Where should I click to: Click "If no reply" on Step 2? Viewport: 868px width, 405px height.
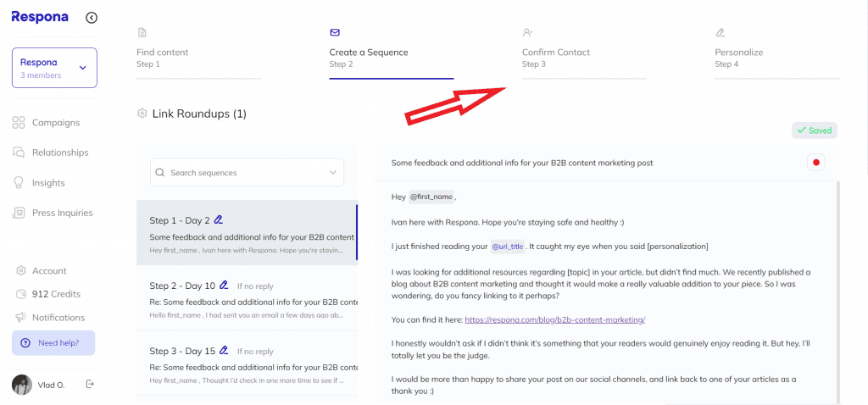(x=255, y=286)
